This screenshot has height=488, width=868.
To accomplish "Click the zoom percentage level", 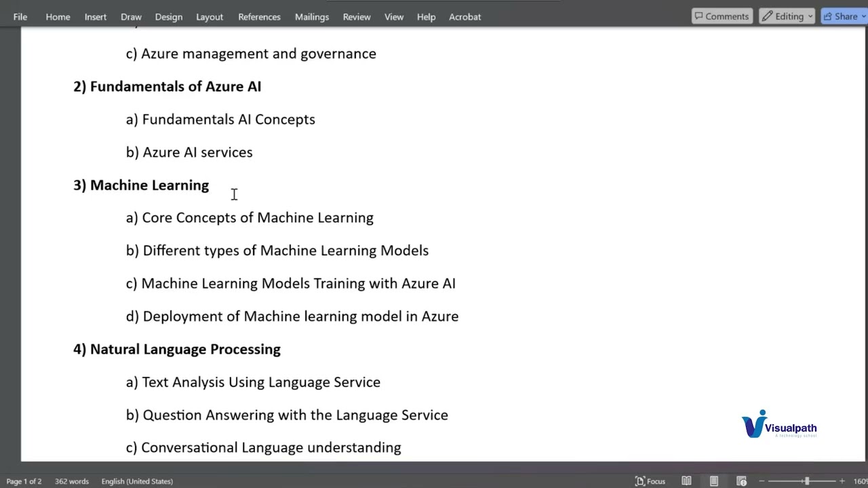I will click(x=860, y=481).
